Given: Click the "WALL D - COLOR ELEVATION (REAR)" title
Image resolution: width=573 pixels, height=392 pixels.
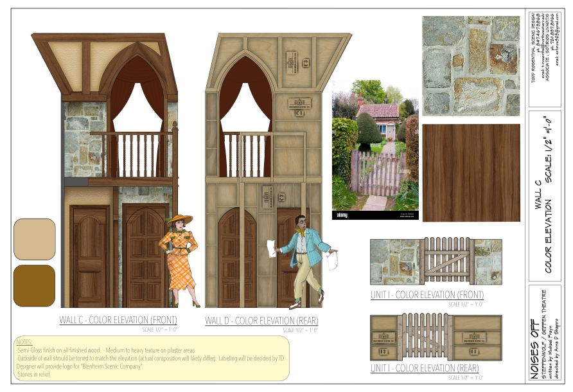Looking at the screenshot, I should 261,320.
